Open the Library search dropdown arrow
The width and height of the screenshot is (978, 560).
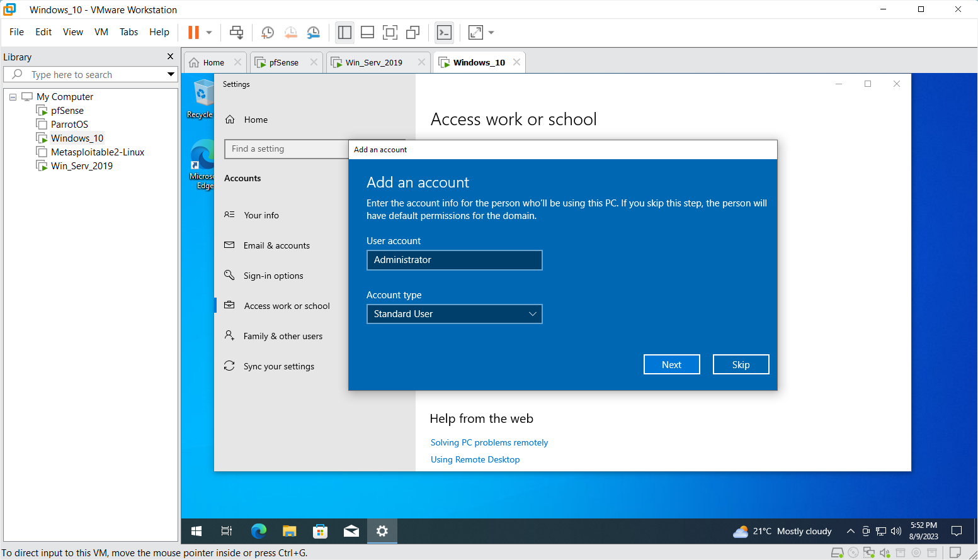[171, 74]
